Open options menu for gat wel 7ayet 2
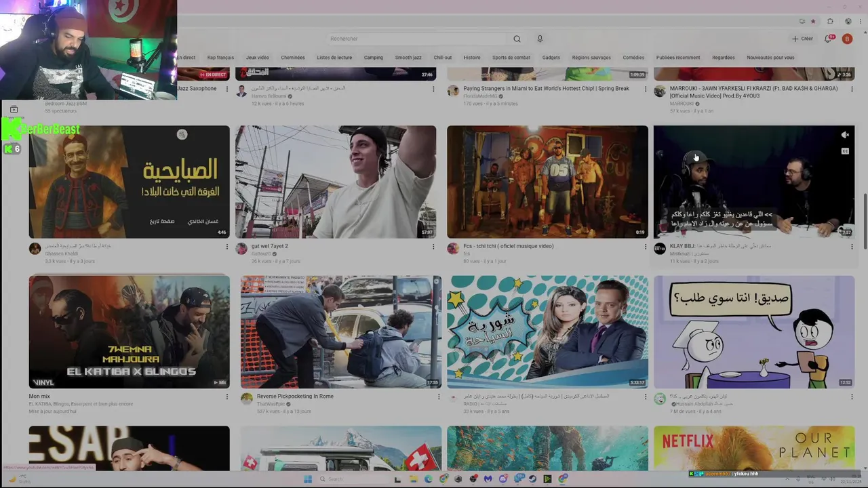The height and width of the screenshot is (488, 868). (433, 247)
